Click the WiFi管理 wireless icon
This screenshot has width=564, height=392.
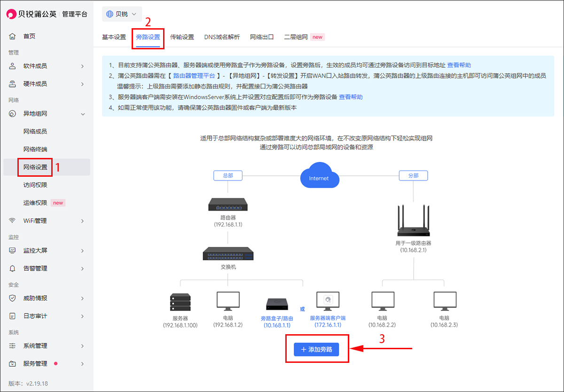(13, 221)
